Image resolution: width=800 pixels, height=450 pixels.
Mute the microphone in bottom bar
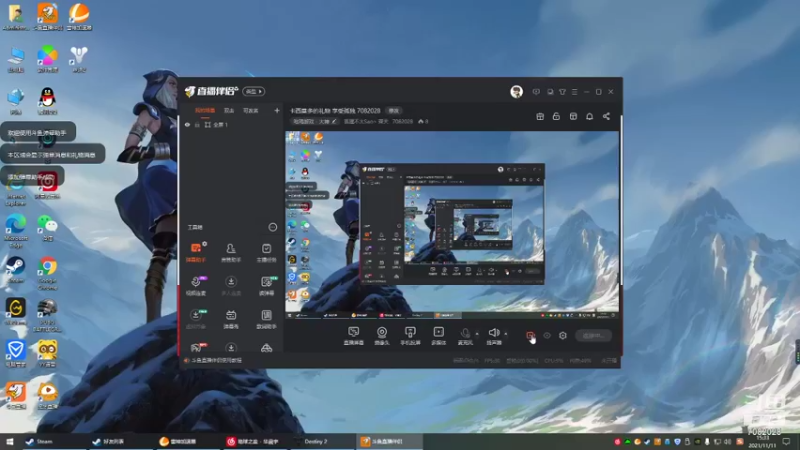point(465,335)
